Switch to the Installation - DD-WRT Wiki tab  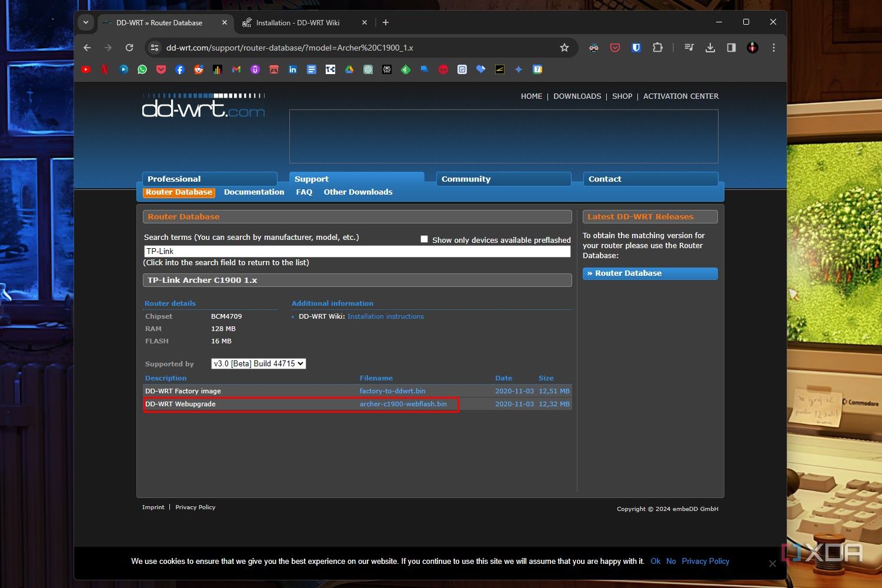[x=298, y=23]
